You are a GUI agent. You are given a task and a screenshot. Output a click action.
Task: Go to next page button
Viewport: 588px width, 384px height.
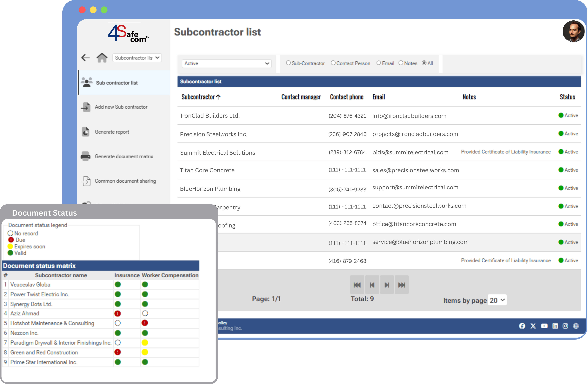pyautogui.click(x=387, y=285)
